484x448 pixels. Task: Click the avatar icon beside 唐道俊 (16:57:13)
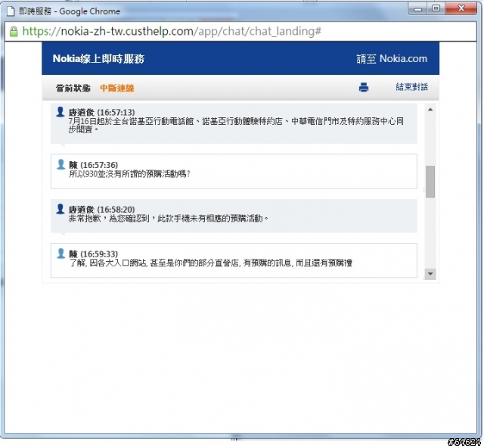[x=60, y=111]
